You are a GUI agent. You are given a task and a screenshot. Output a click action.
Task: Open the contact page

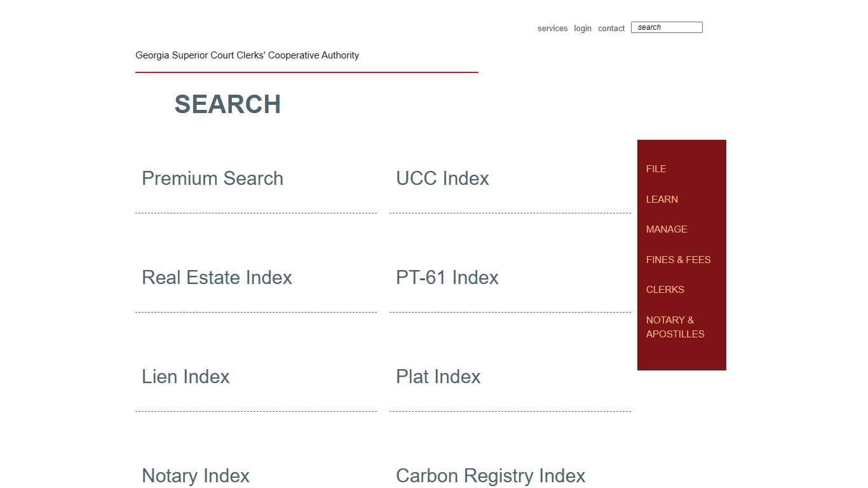tap(611, 28)
